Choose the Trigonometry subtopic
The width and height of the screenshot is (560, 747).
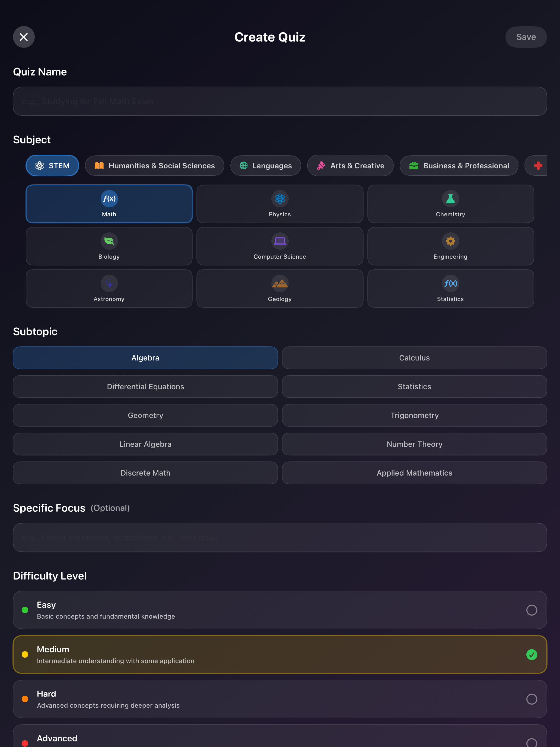point(414,415)
